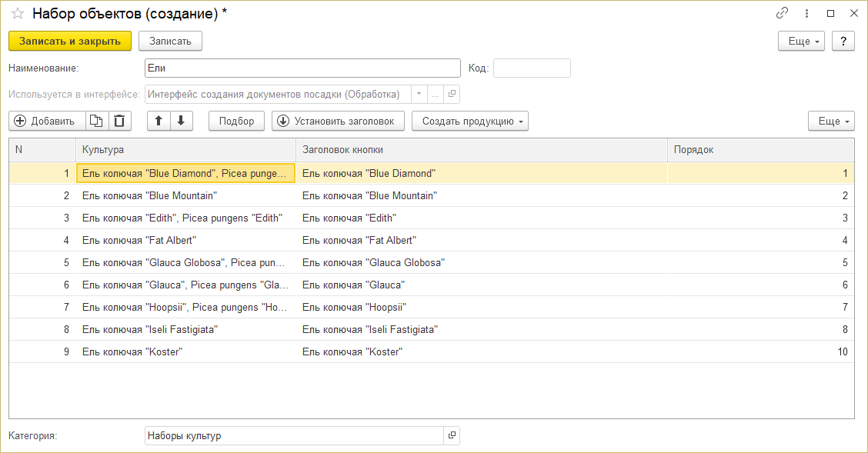Click the question mark help button

[x=843, y=41]
